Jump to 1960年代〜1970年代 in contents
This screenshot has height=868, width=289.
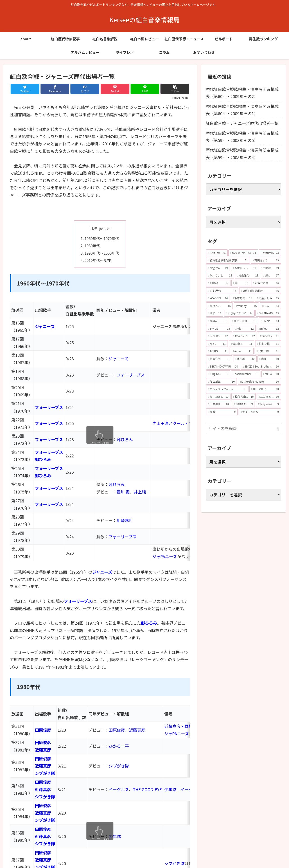[x=102, y=239]
